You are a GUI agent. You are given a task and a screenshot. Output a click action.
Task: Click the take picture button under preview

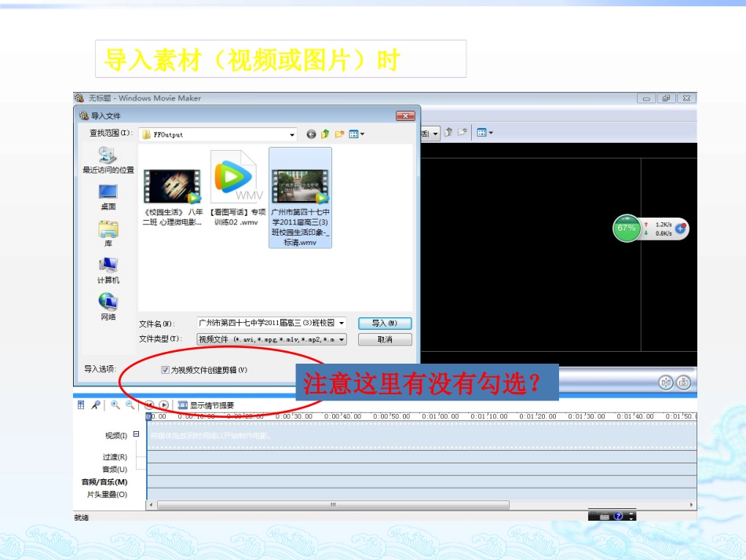click(684, 382)
